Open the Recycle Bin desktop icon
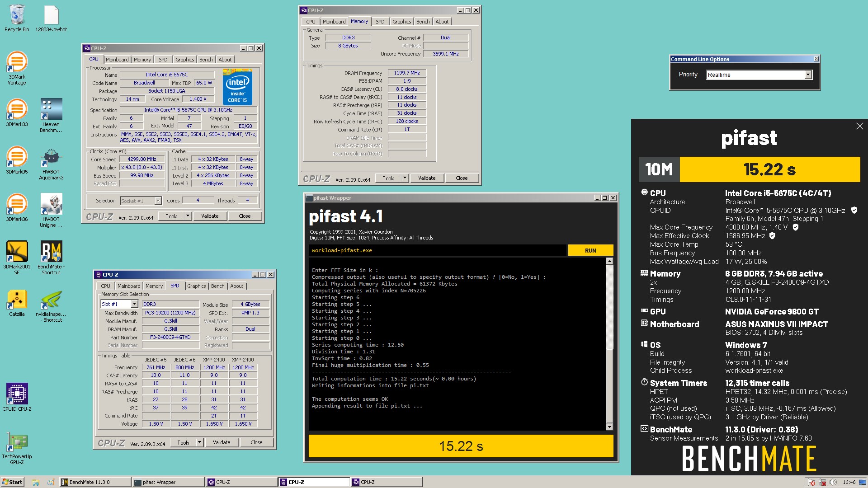 [17, 19]
